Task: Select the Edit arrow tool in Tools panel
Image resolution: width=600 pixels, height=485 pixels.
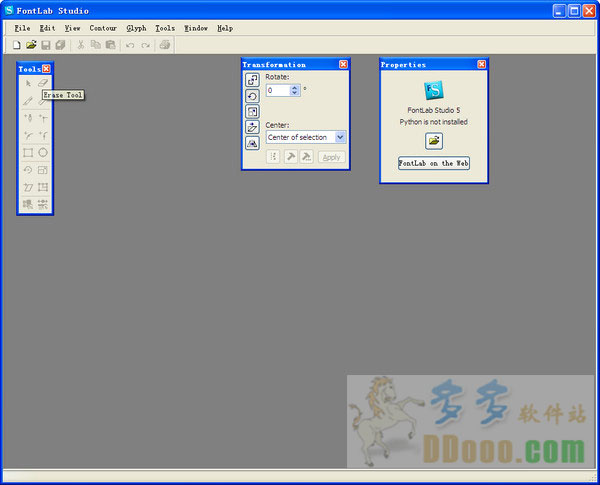Action: pos(28,83)
